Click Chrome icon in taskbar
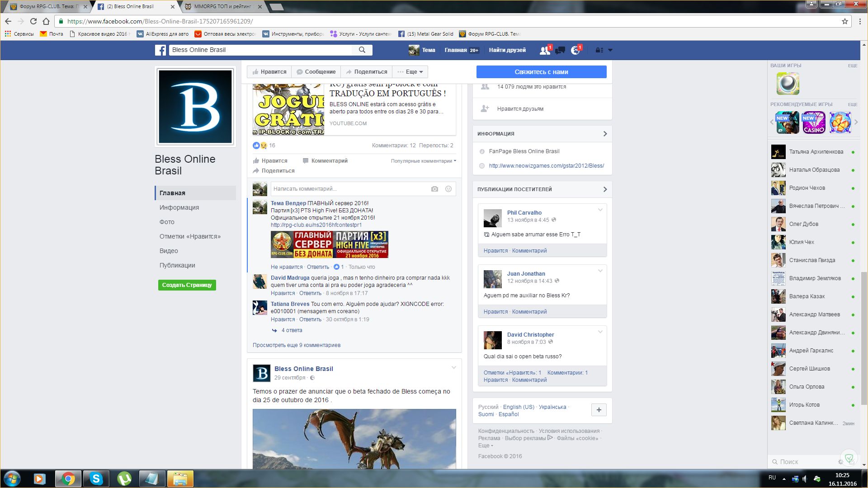 [68, 479]
